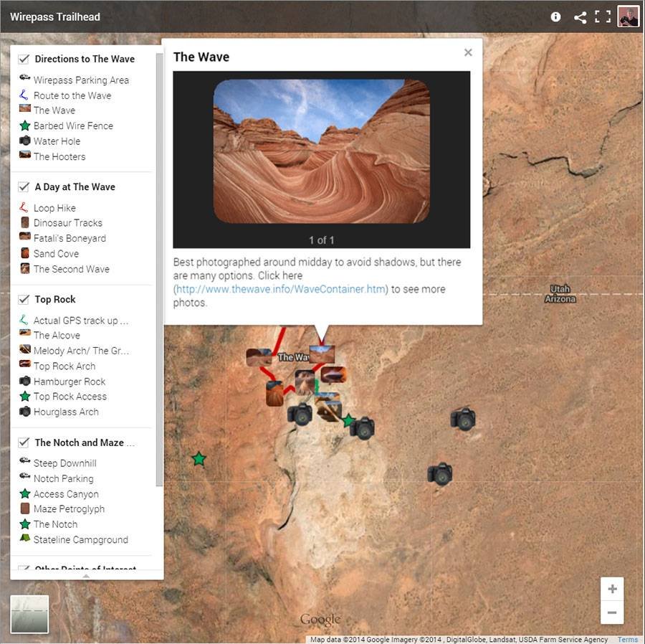Choose Hamburger Rock from Top Rock list

click(x=69, y=382)
